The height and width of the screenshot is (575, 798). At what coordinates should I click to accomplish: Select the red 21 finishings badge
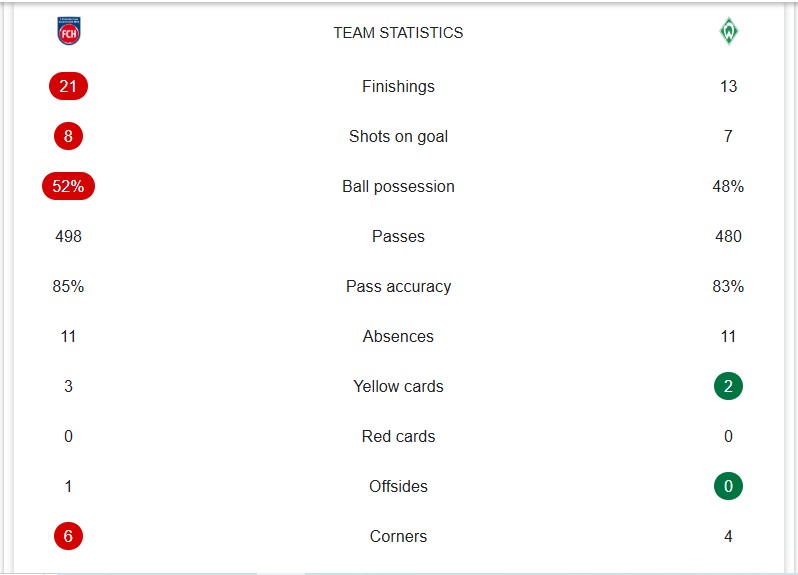click(68, 86)
